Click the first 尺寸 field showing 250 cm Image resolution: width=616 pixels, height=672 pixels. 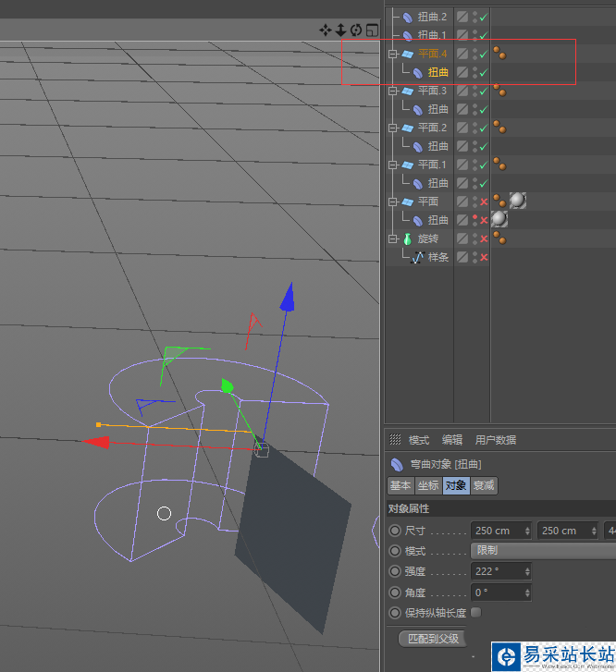click(x=500, y=531)
